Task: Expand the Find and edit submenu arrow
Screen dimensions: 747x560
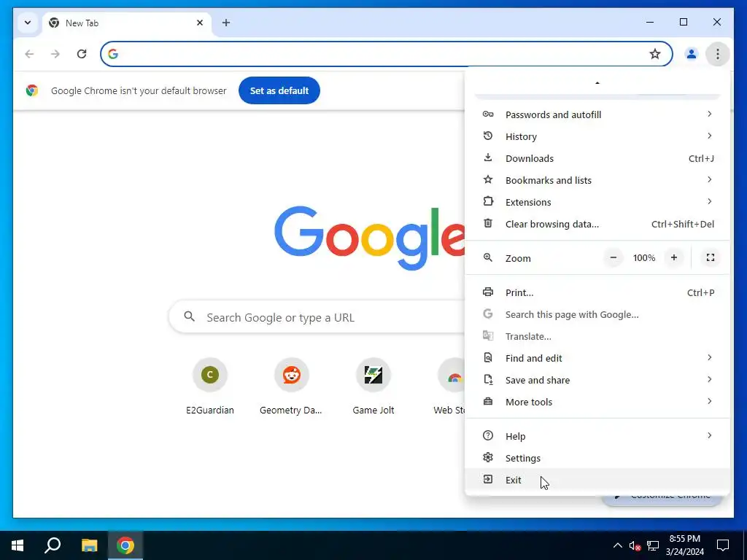Action: pyautogui.click(x=709, y=357)
